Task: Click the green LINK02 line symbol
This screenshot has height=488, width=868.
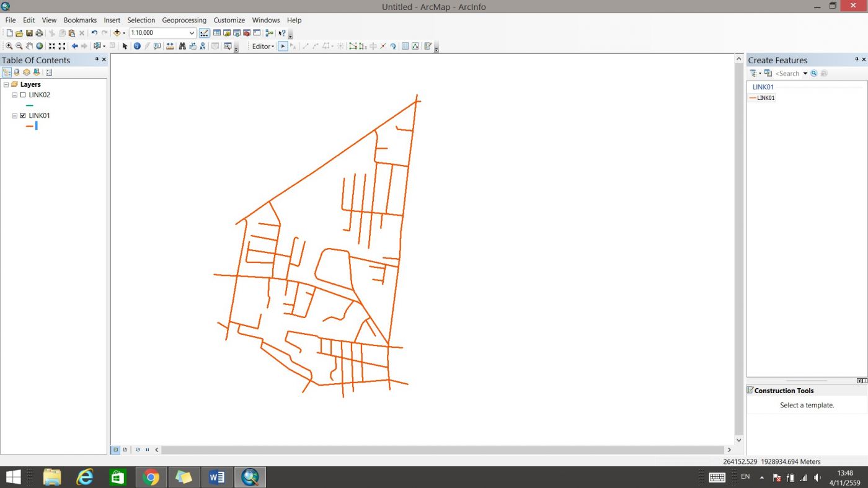Action: coord(29,105)
